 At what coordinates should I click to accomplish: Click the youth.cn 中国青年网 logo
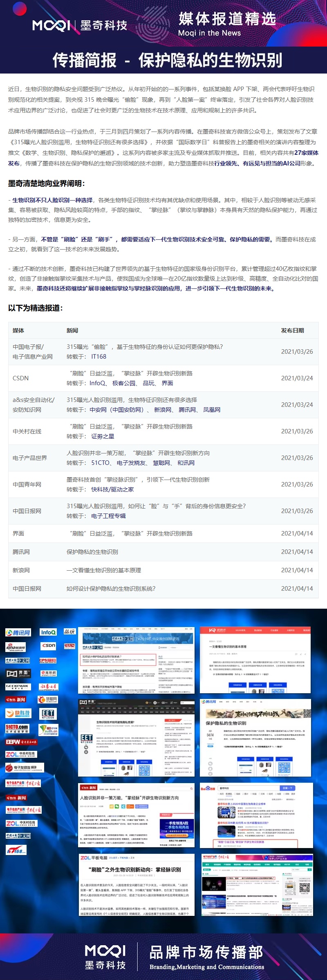(48, 730)
